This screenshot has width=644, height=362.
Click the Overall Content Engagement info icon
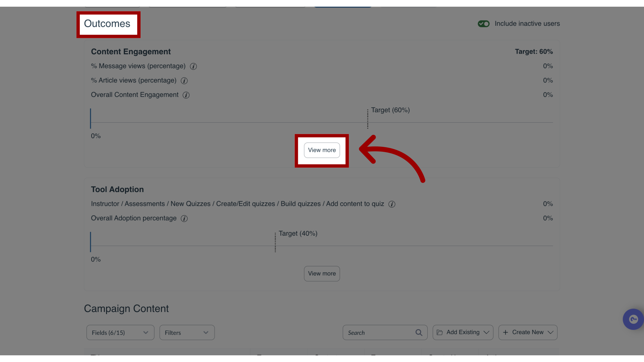186,95
